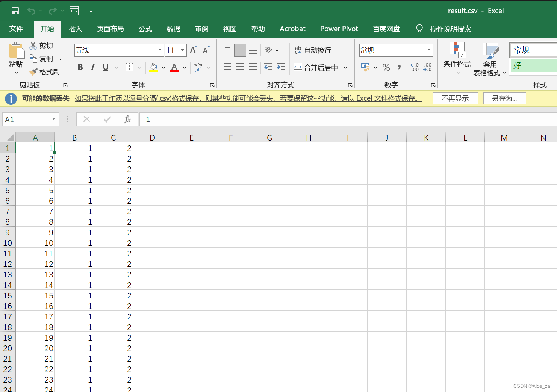Decrease indent icon
The image size is (557, 392).
(268, 67)
